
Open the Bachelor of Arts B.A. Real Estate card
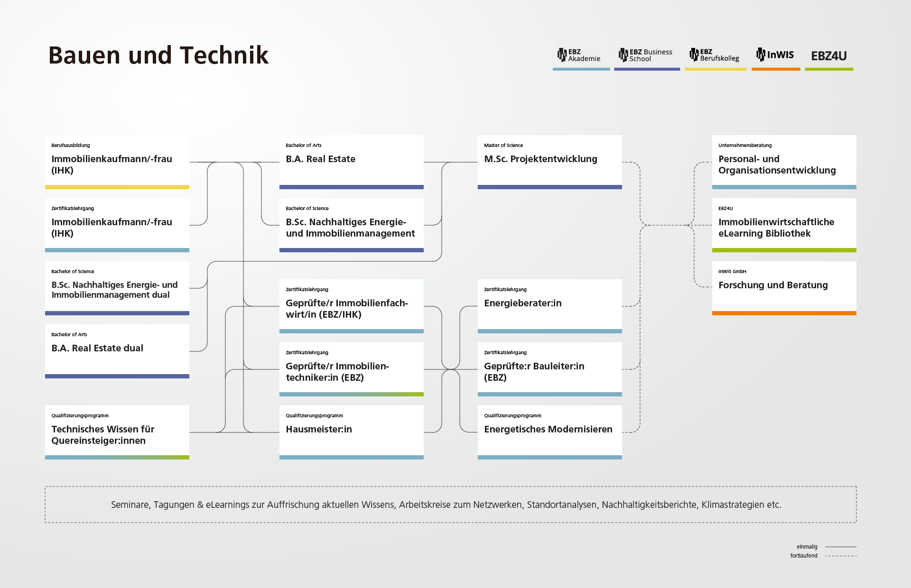click(352, 162)
